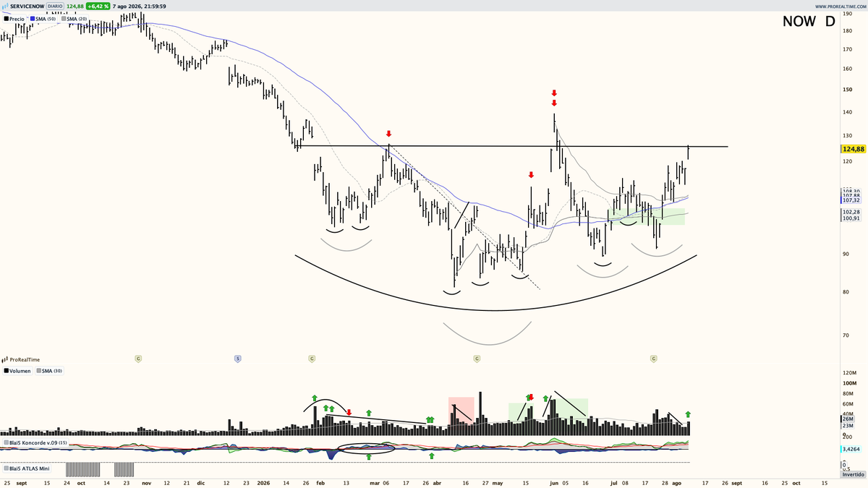Click the ProRealTime logo above volume panel
The height and width of the screenshot is (488, 868).
coord(21,359)
